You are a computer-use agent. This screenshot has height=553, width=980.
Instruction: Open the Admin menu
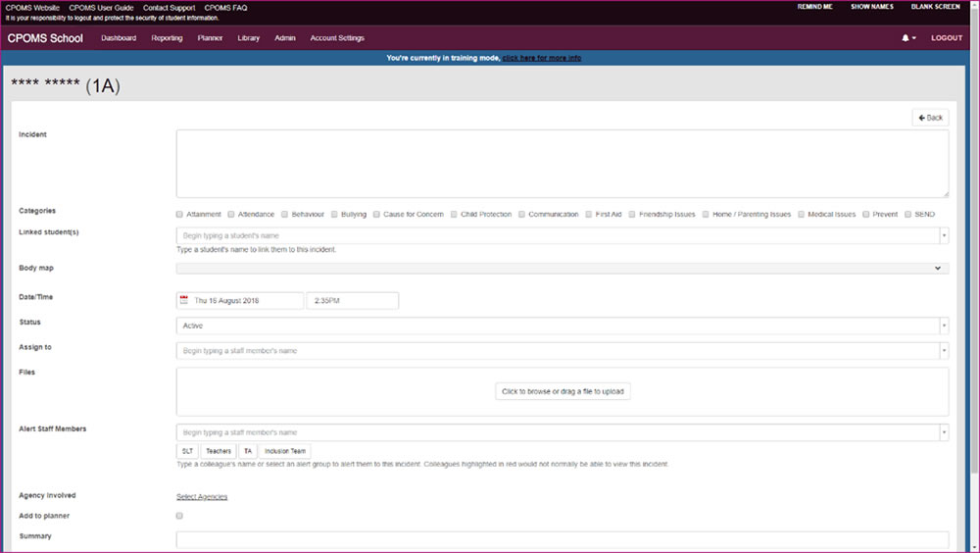[285, 38]
